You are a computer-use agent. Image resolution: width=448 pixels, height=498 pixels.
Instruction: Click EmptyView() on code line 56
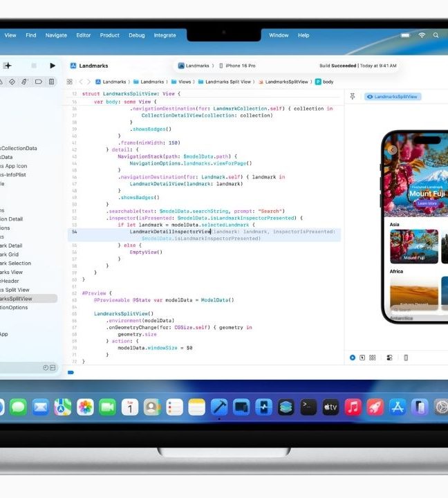[146, 252]
